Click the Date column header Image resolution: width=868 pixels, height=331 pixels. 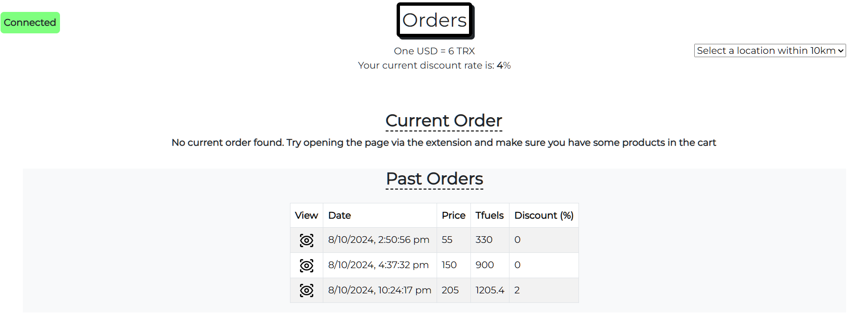pyautogui.click(x=339, y=215)
